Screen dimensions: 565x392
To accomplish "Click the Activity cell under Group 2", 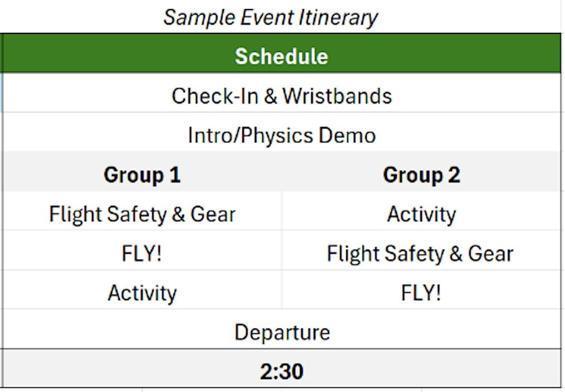I will pyautogui.click(x=421, y=214).
